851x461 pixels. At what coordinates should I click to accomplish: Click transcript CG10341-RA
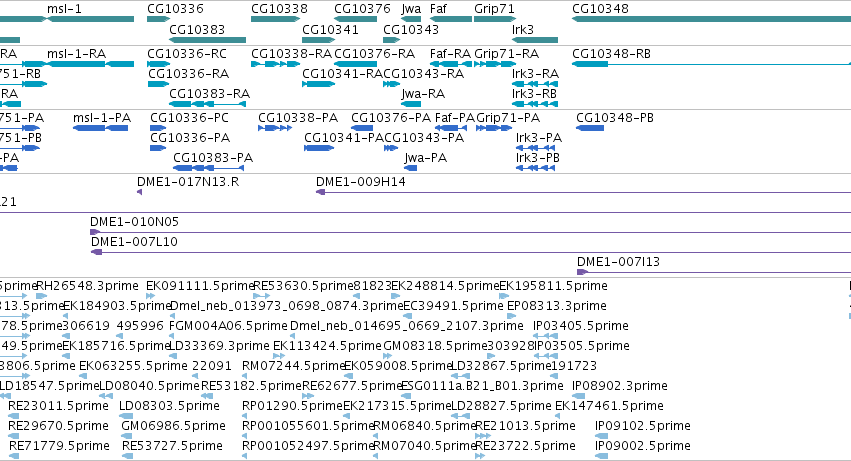(x=318, y=84)
